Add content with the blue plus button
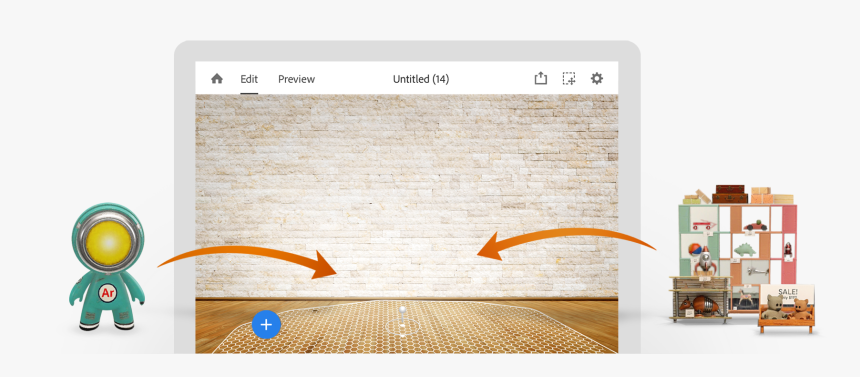This screenshot has width=860, height=377. [x=266, y=324]
